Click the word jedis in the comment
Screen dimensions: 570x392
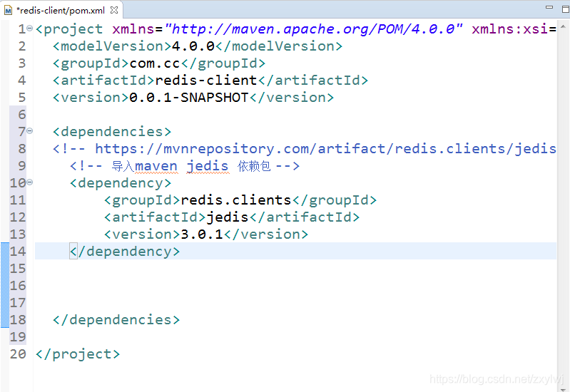point(208,166)
